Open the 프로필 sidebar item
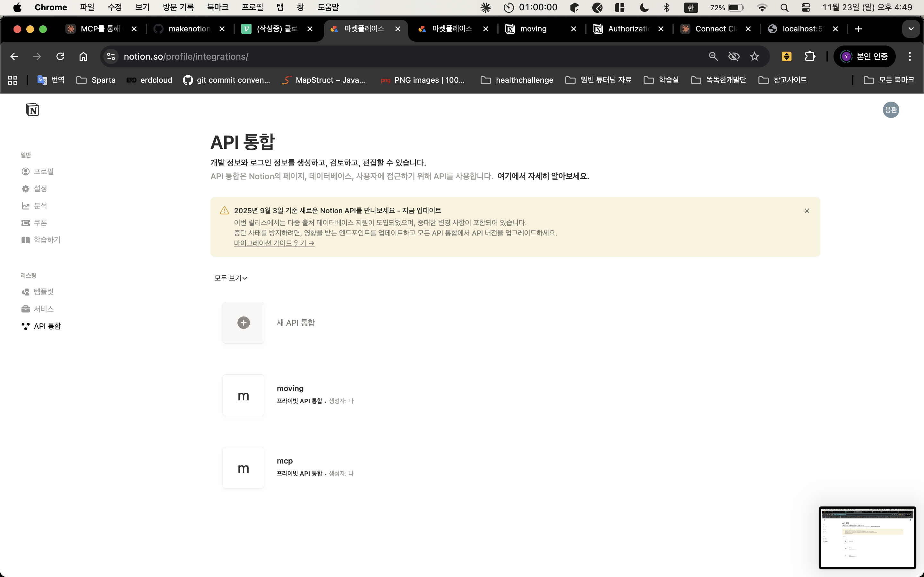This screenshot has height=577, width=924. 43,171
